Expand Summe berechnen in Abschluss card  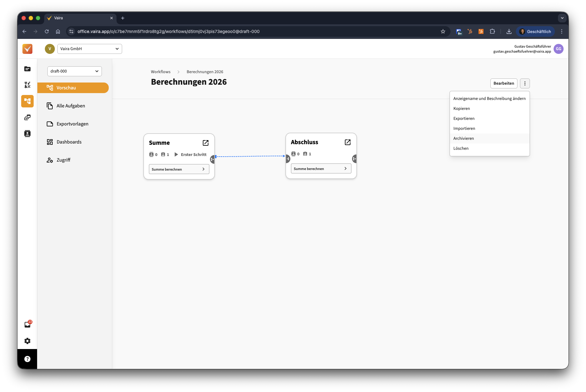(321, 169)
